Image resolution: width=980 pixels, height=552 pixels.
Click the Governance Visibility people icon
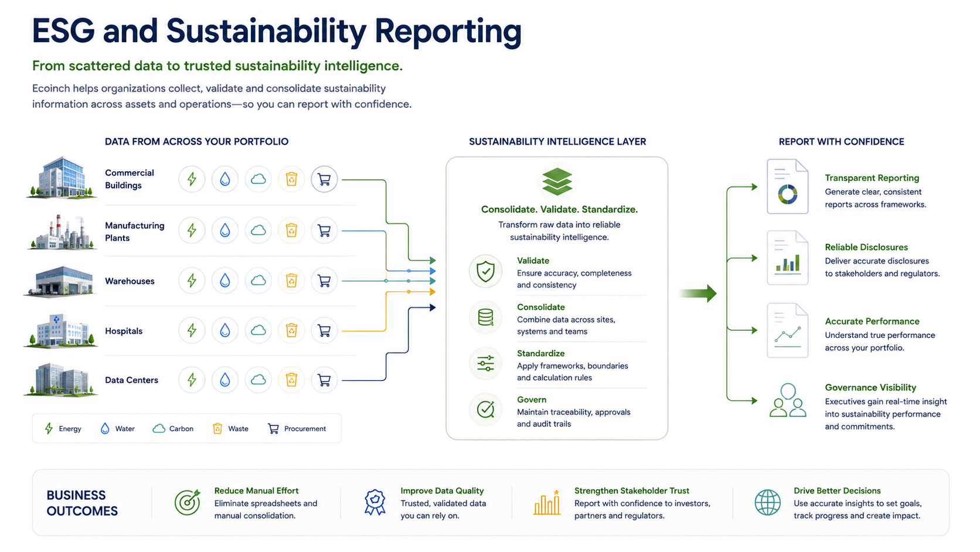click(x=788, y=400)
